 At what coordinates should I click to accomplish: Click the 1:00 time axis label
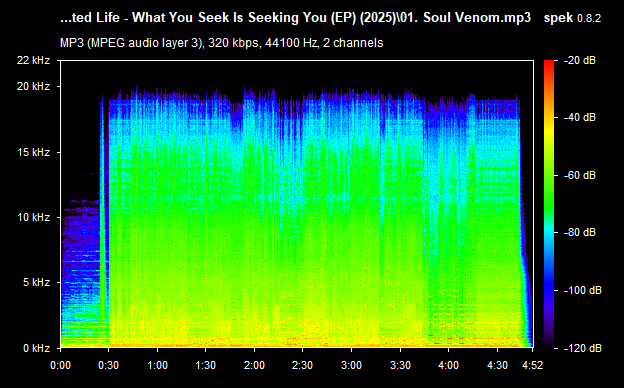pos(158,365)
